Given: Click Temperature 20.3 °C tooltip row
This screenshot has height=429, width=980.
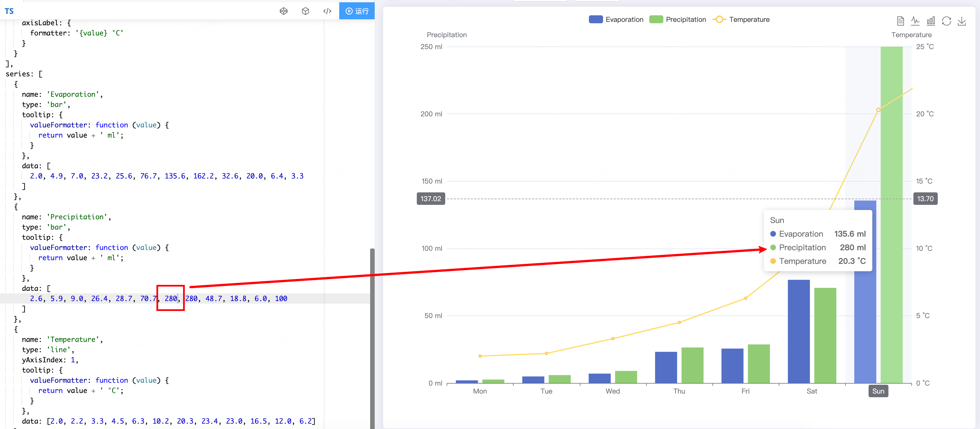Looking at the screenshot, I should (x=818, y=261).
